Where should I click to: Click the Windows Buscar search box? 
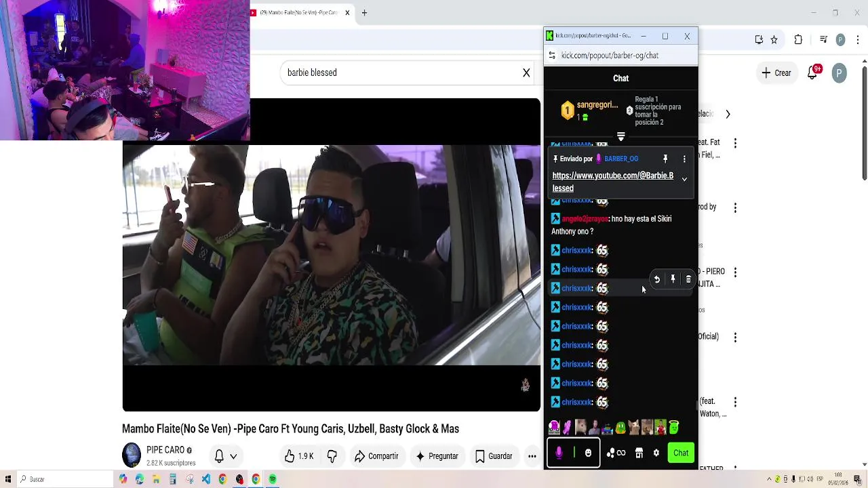pyautogui.click(x=64, y=479)
